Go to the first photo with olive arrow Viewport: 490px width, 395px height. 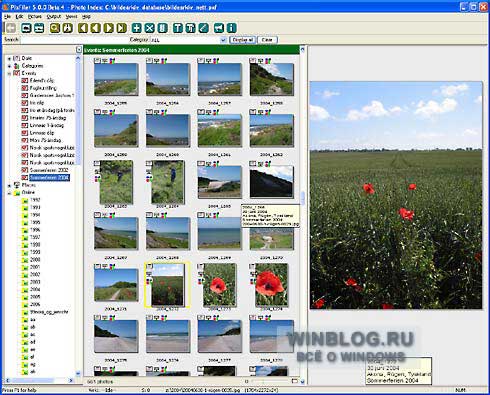(x=83, y=28)
